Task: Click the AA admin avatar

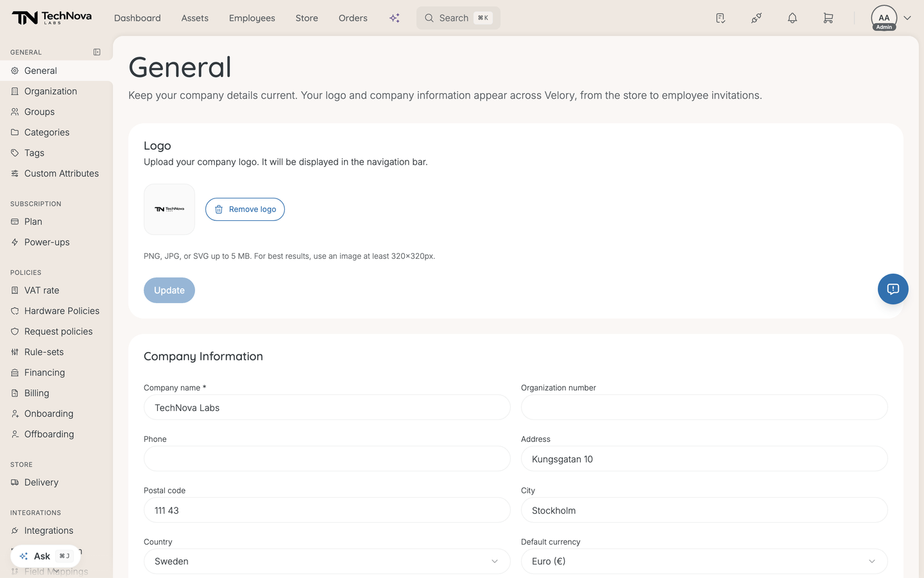Action: tap(884, 18)
